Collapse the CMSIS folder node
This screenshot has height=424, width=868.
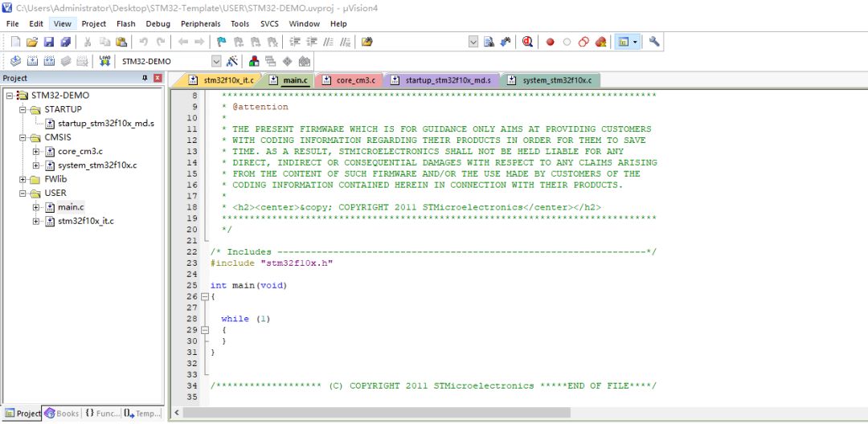click(23, 137)
